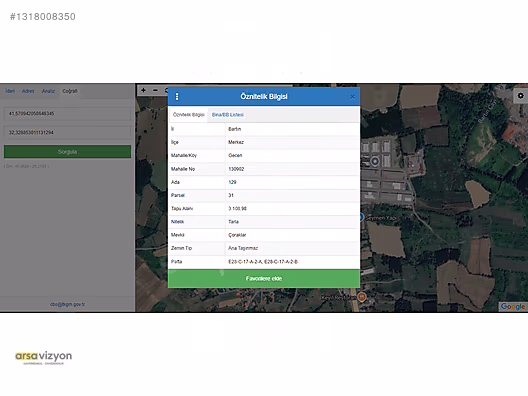Select the Merkez value in İlçe row

(x=236, y=142)
